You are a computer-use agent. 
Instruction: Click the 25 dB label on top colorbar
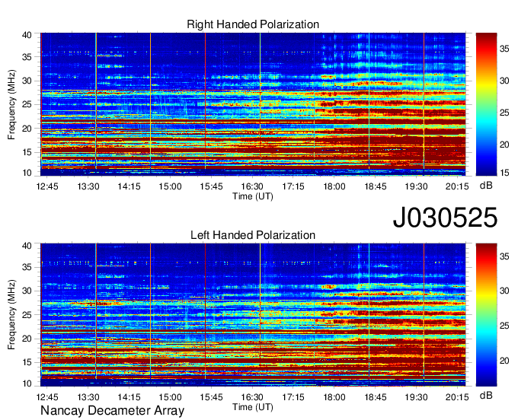[504, 113]
